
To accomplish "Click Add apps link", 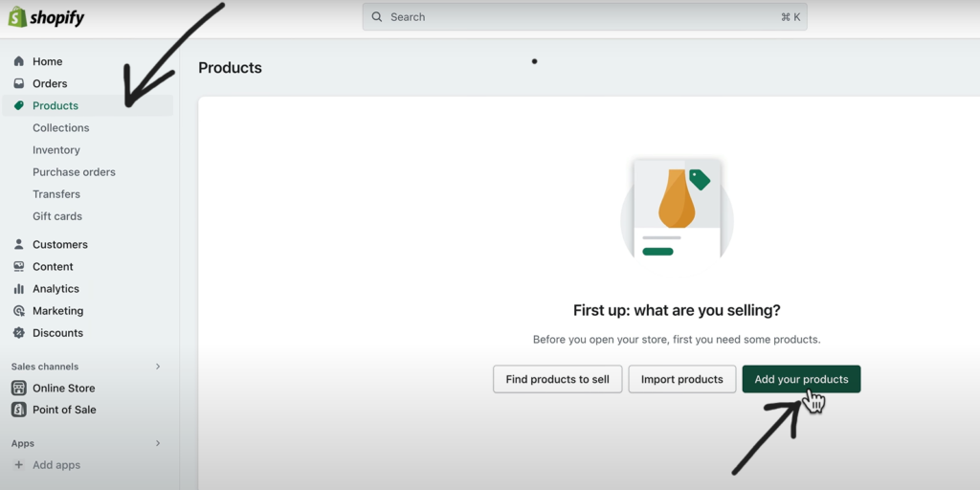I will tap(56, 465).
